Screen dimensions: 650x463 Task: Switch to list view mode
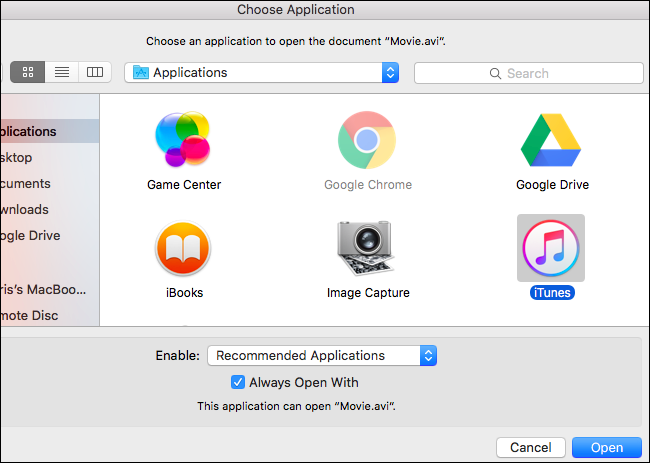[x=62, y=72]
